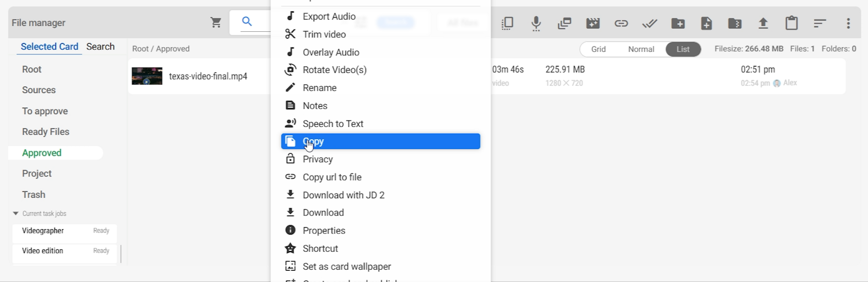868x282 pixels.
Task: Click the upload arrow icon
Action: click(x=763, y=23)
